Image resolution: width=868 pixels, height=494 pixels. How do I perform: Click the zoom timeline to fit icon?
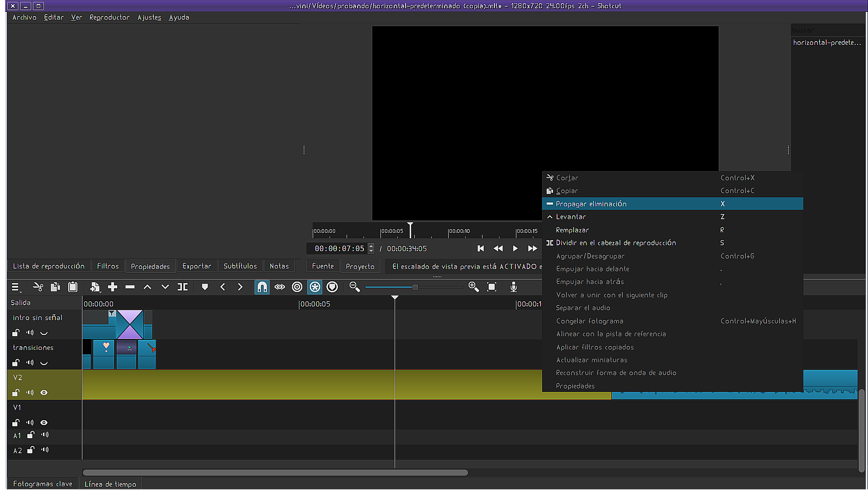tap(492, 287)
